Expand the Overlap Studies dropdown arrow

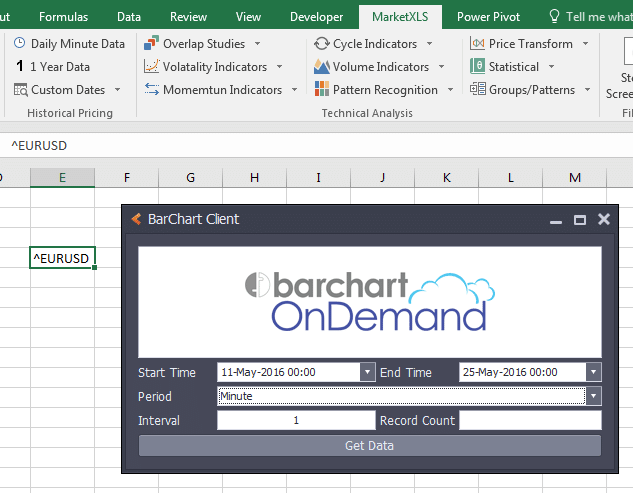(257, 43)
